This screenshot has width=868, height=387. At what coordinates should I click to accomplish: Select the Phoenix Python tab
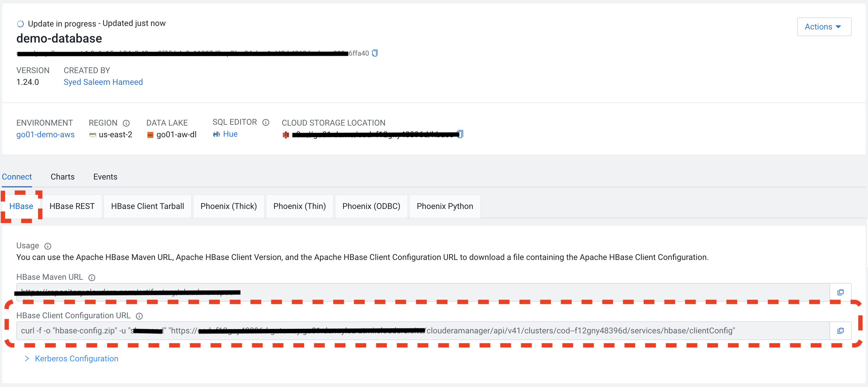444,206
